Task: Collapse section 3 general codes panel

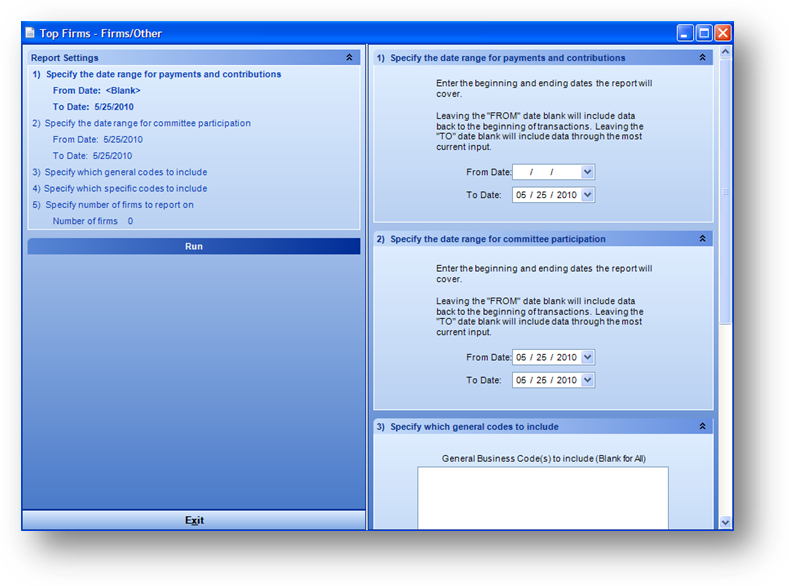Action: click(x=702, y=427)
